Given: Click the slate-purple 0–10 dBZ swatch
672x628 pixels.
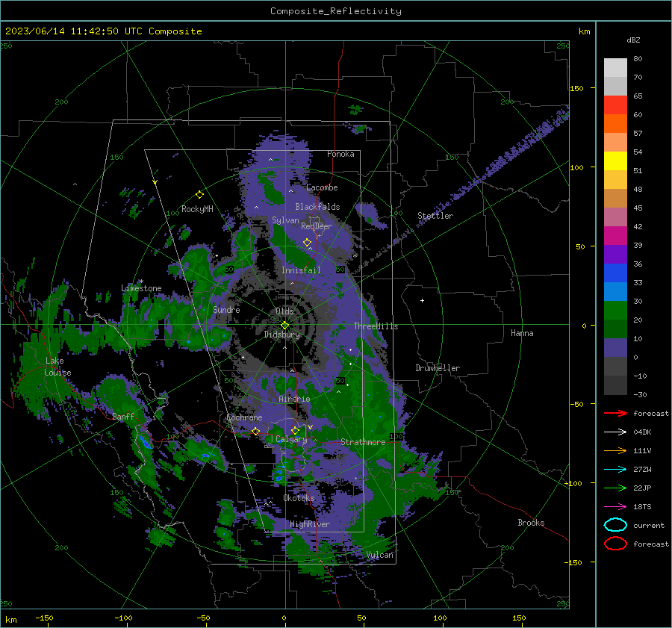Looking at the screenshot, I should point(615,348).
